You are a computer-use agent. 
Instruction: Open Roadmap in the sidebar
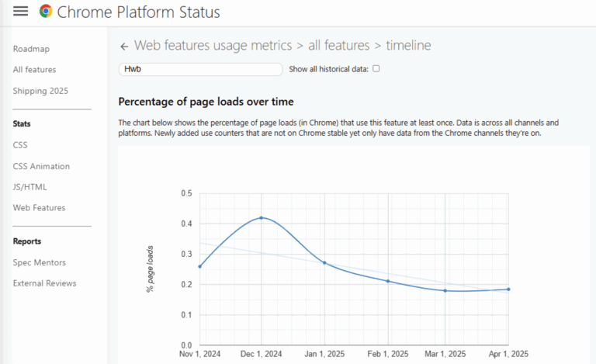click(31, 49)
